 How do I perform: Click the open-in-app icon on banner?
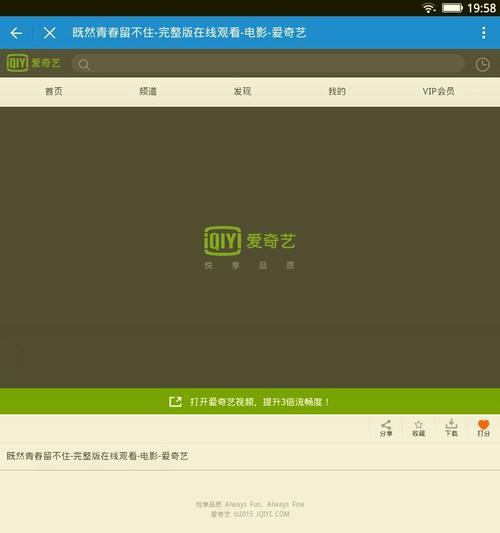point(175,401)
